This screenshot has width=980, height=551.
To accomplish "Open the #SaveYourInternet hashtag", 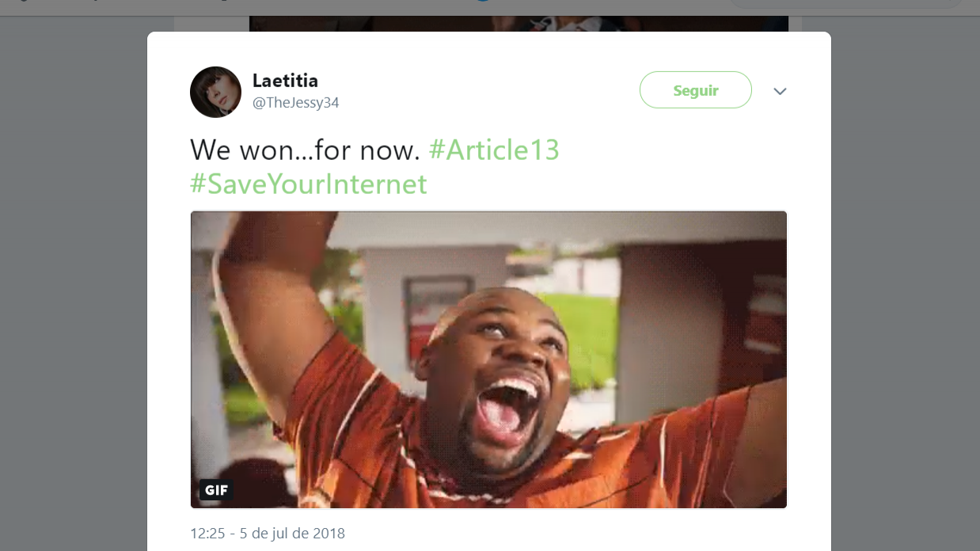I will click(x=309, y=184).
